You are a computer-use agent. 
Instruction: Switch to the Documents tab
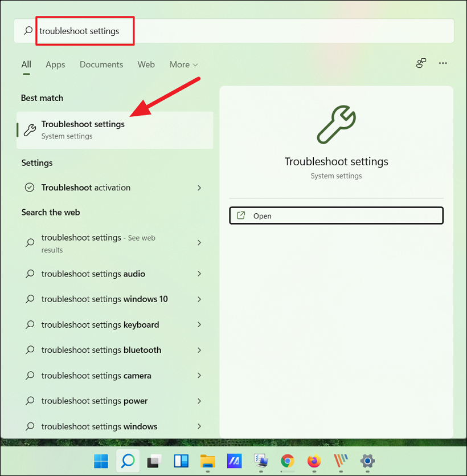click(101, 64)
